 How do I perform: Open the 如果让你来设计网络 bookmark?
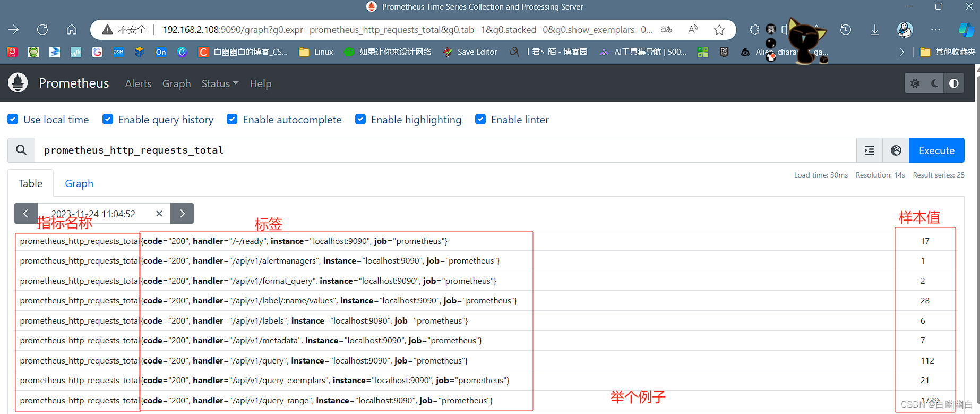(388, 52)
